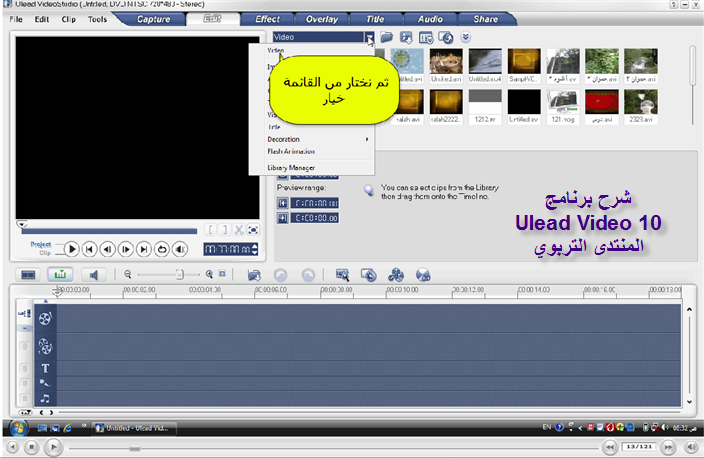Click the batch convert icon next to library
This screenshot has height=458, width=704.
pos(446,38)
